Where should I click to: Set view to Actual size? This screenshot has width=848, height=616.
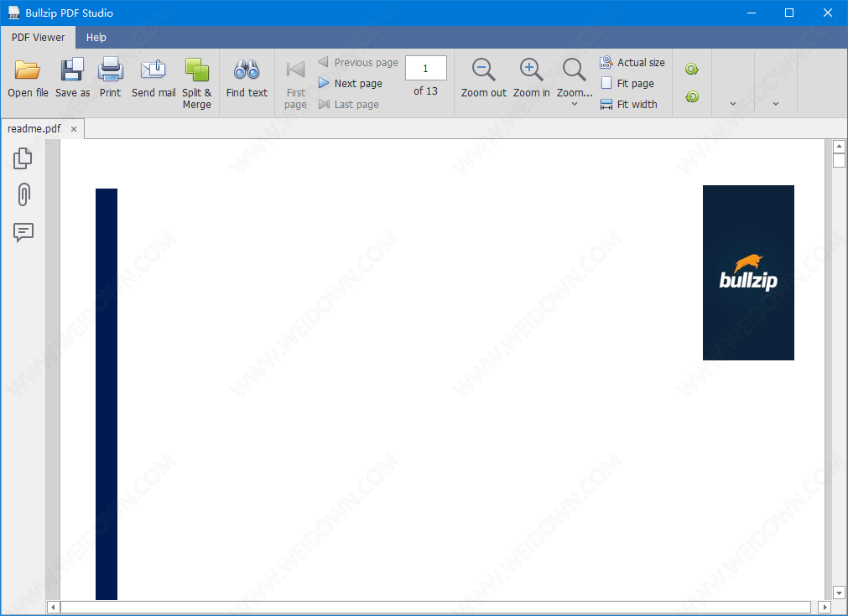coord(632,62)
